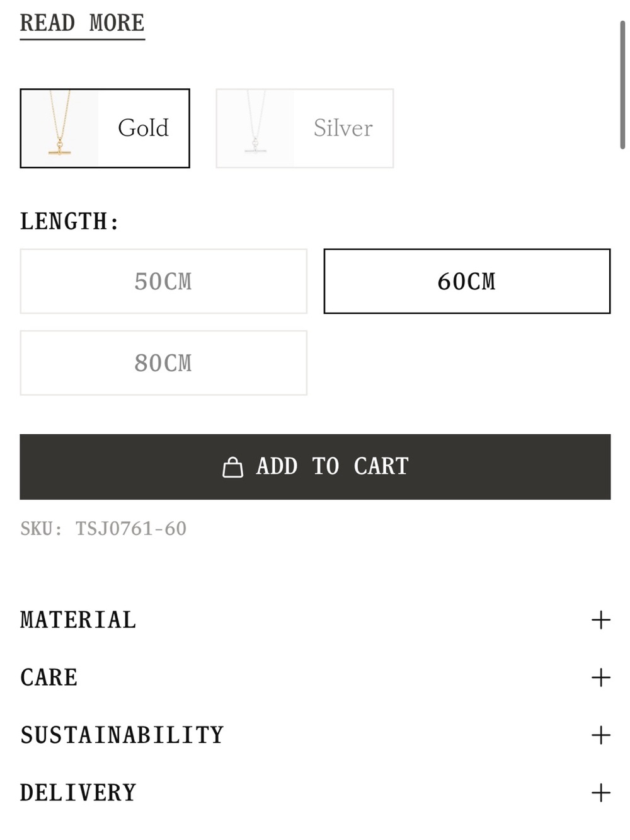Open the DELIVERY accordion heading
Viewport: 630px width, 840px height.
315,793
